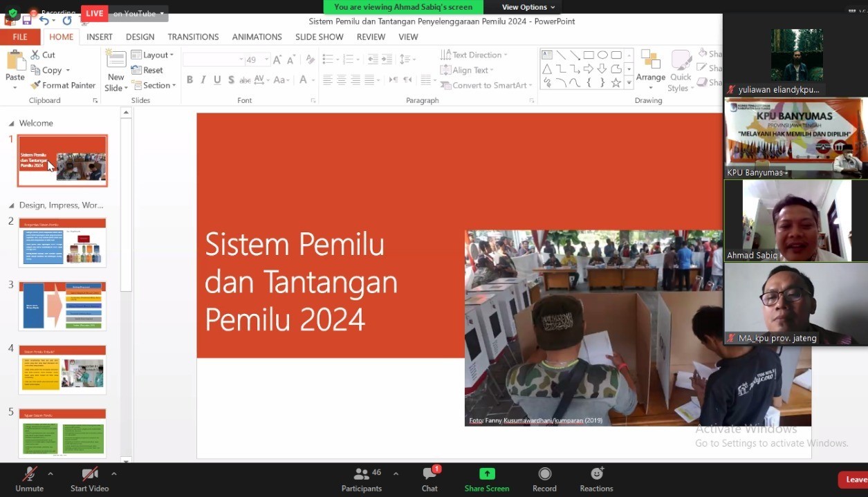The height and width of the screenshot is (497, 868).
Task: Open the FILE menu tab
Action: click(x=20, y=37)
